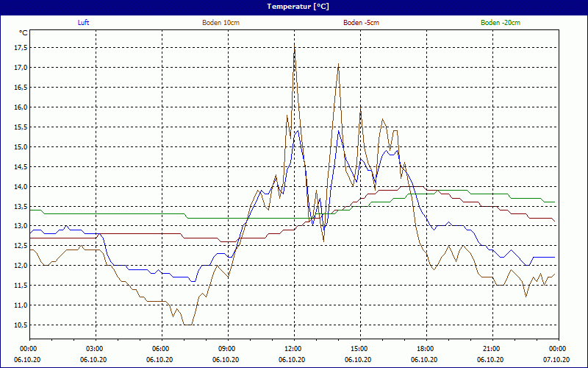Select the "Luft" legend label
The height and width of the screenshot is (368, 588).
coord(84,23)
